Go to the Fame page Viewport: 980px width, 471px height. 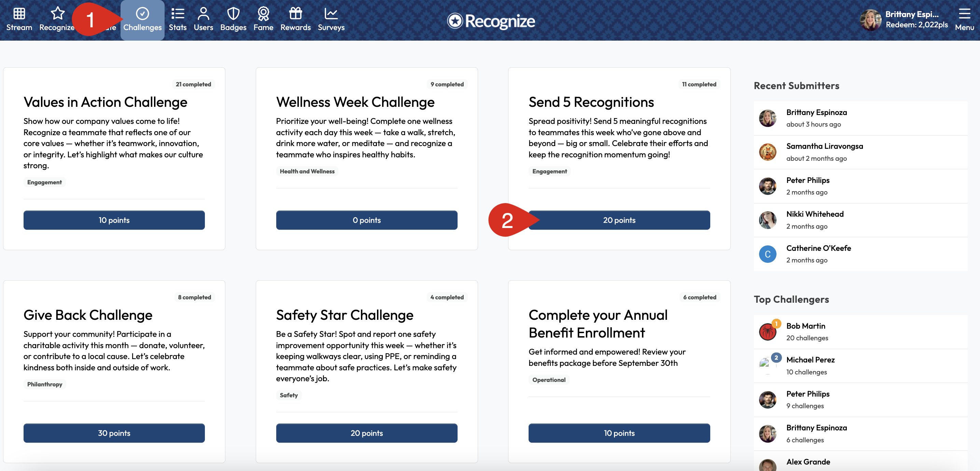pyautogui.click(x=263, y=19)
